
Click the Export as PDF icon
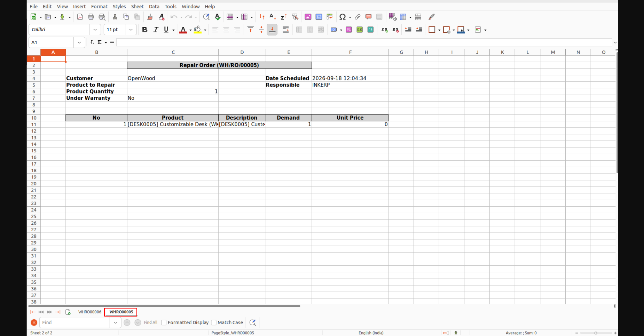[80, 17]
